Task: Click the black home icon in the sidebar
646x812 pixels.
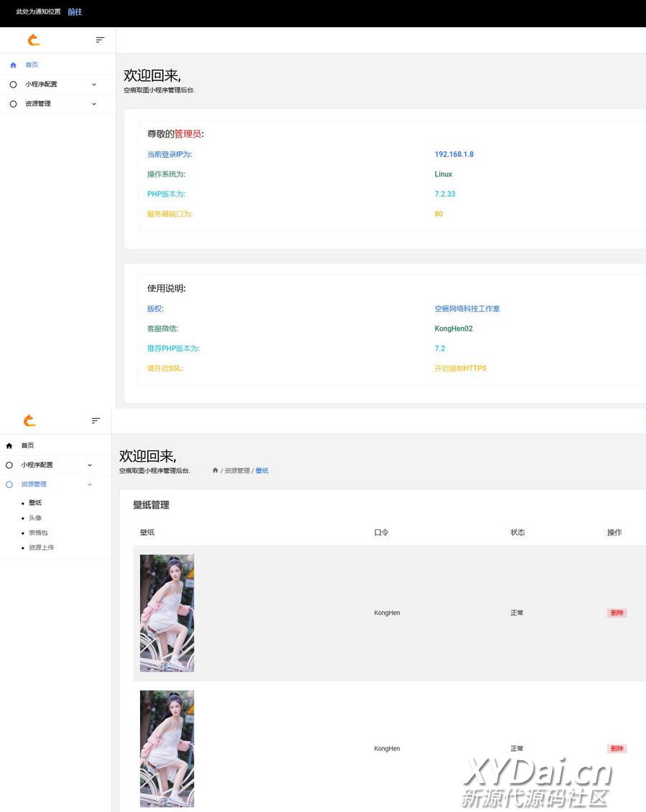Action: (x=9, y=445)
